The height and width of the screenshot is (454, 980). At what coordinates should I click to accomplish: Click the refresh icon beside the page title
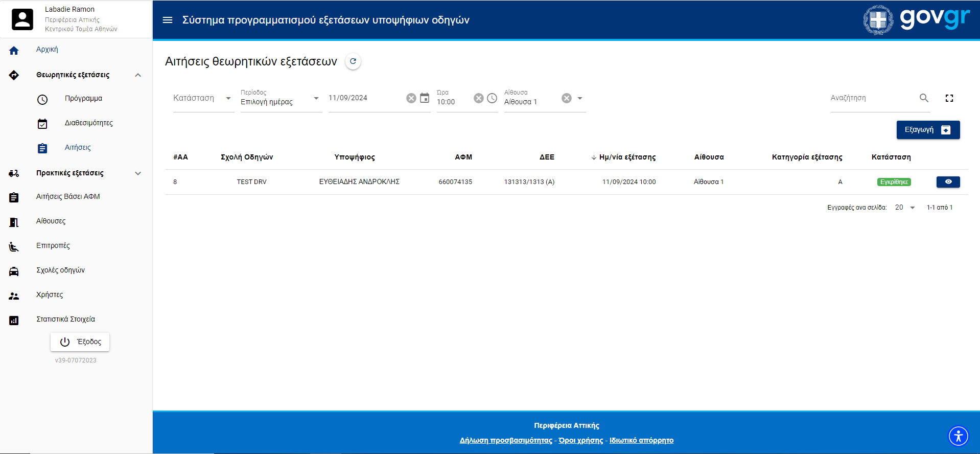click(353, 61)
